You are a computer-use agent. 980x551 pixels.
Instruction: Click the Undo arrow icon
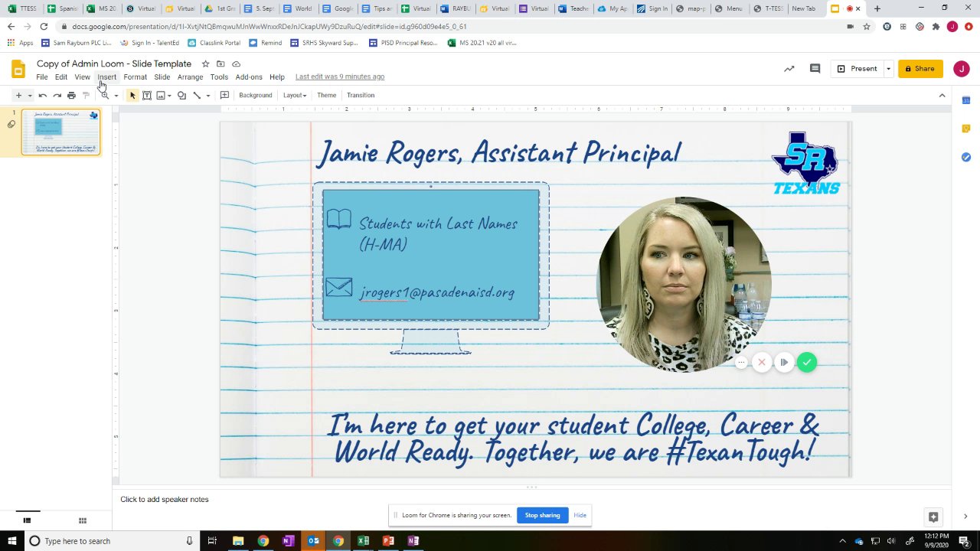pyautogui.click(x=43, y=96)
